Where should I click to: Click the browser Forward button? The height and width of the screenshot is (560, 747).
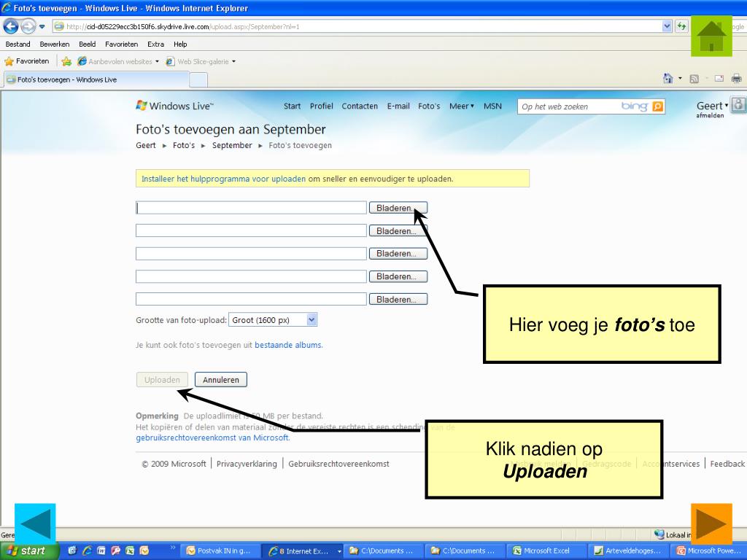pyautogui.click(x=28, y=26)
